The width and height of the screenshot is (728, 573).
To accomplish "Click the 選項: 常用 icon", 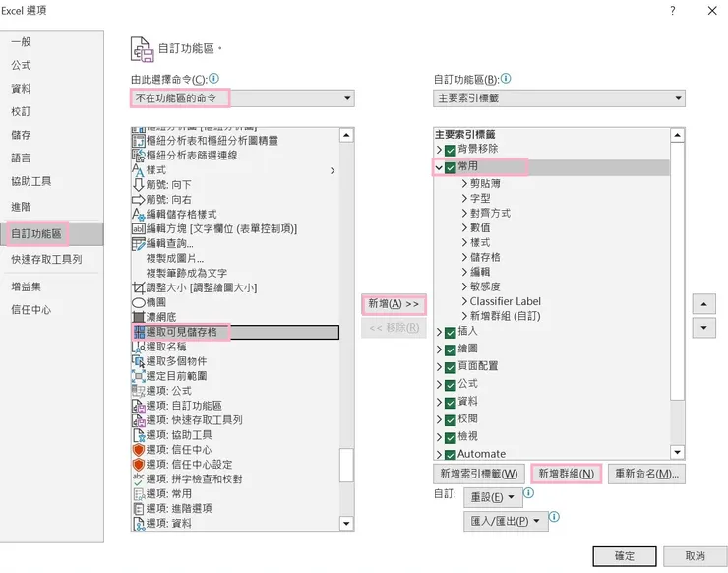I will 139,494.
